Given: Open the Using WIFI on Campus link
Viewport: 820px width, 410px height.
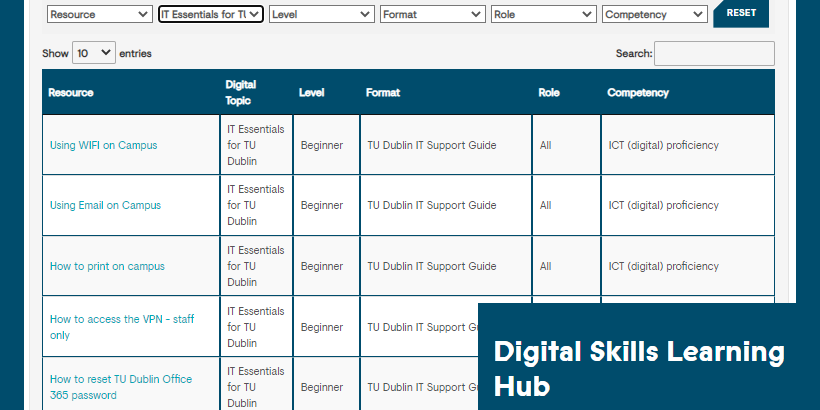Looking at the screenshot, I should click(104, 145).
